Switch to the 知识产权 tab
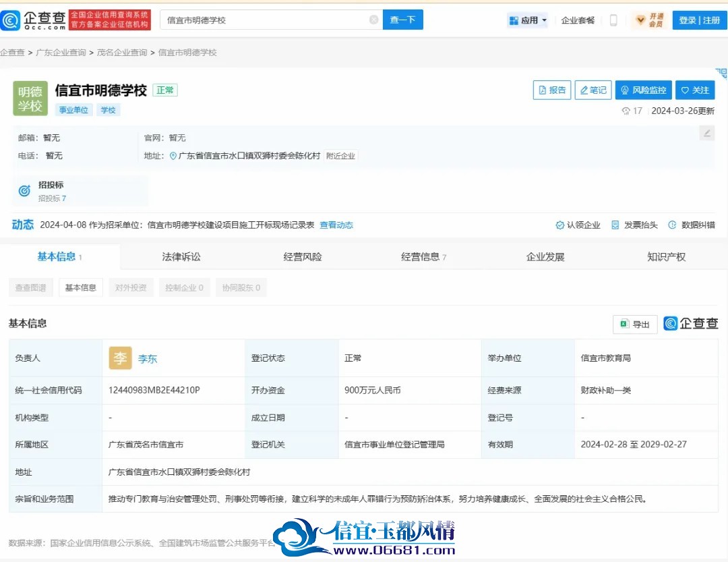Screen dimensions: 728x562 click(x=666, y=256)
